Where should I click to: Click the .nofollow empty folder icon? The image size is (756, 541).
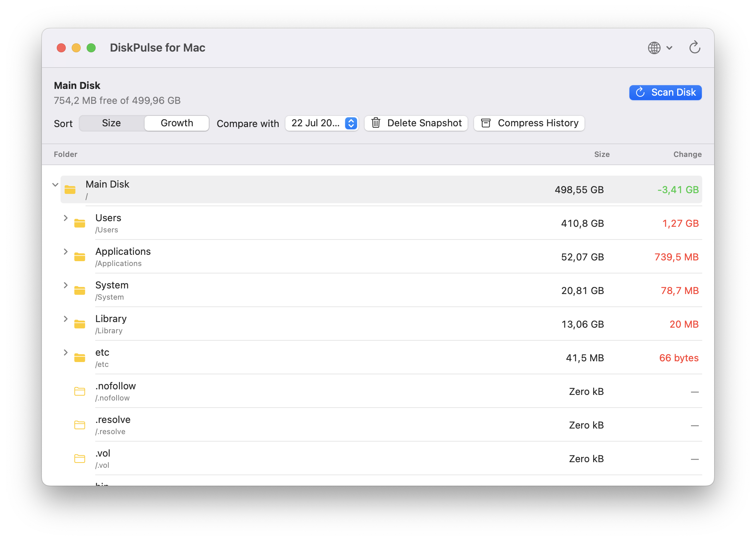[80, 391]
